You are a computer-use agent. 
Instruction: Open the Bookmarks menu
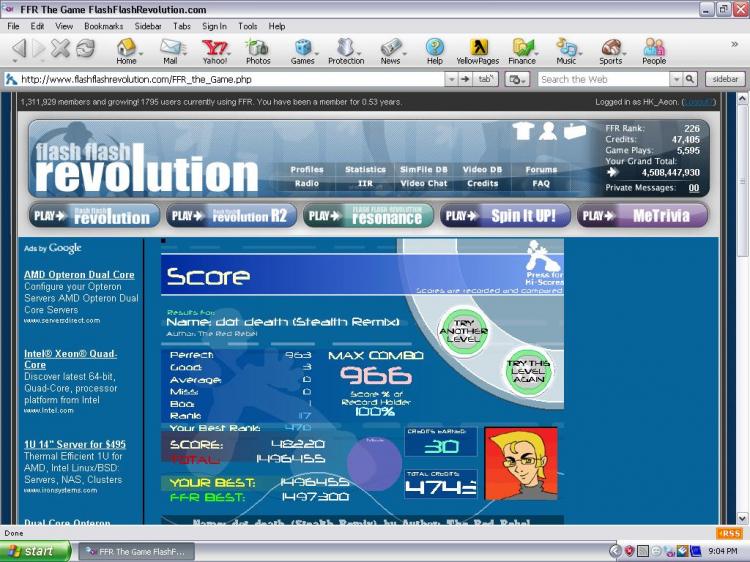point(103,26)
